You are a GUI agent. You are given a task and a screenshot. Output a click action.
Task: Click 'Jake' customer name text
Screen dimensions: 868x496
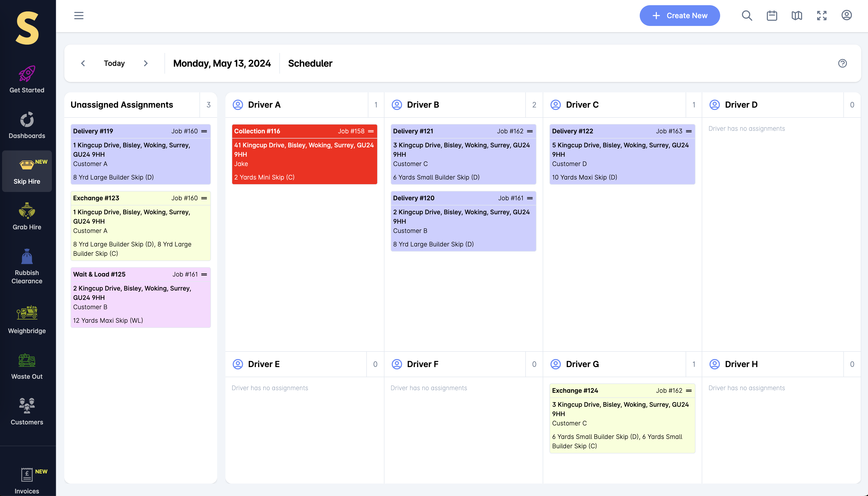tap(241, 164)
